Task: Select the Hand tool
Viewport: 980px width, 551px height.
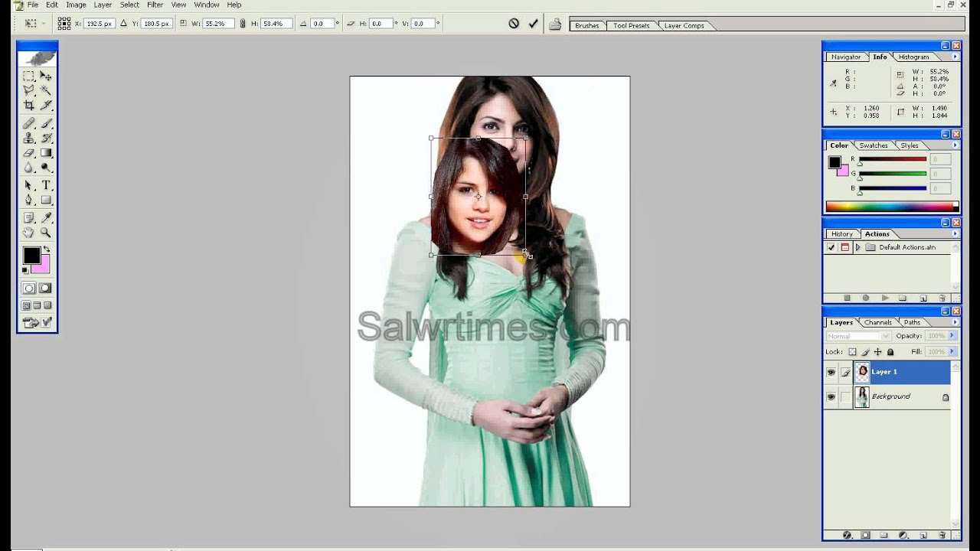Action: point(28,233)
